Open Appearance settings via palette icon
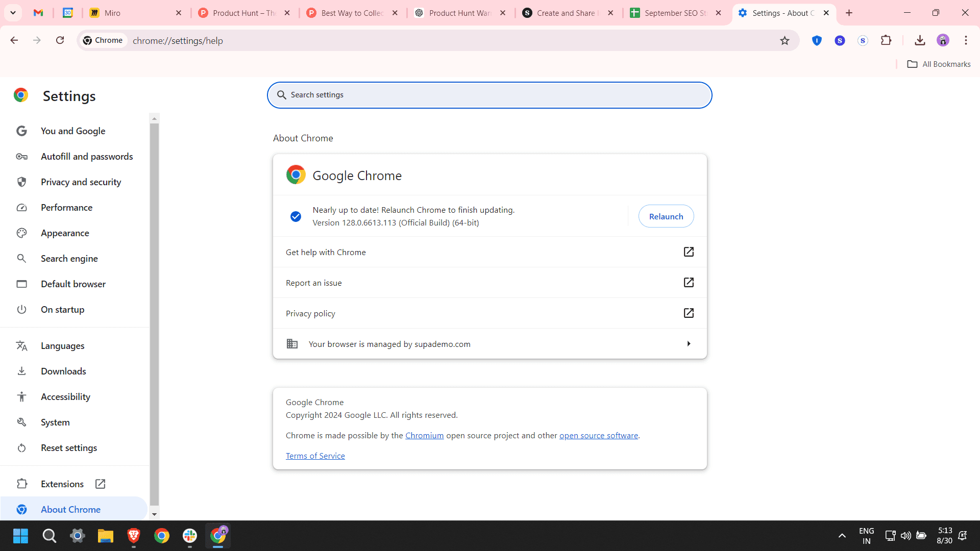 point(21,233)
